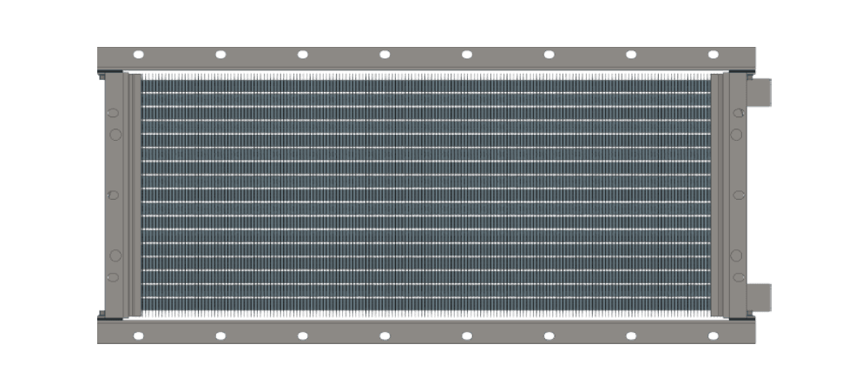
Task: Click the rightmost hole on the top flange
Action: click(x=713, y=54)
